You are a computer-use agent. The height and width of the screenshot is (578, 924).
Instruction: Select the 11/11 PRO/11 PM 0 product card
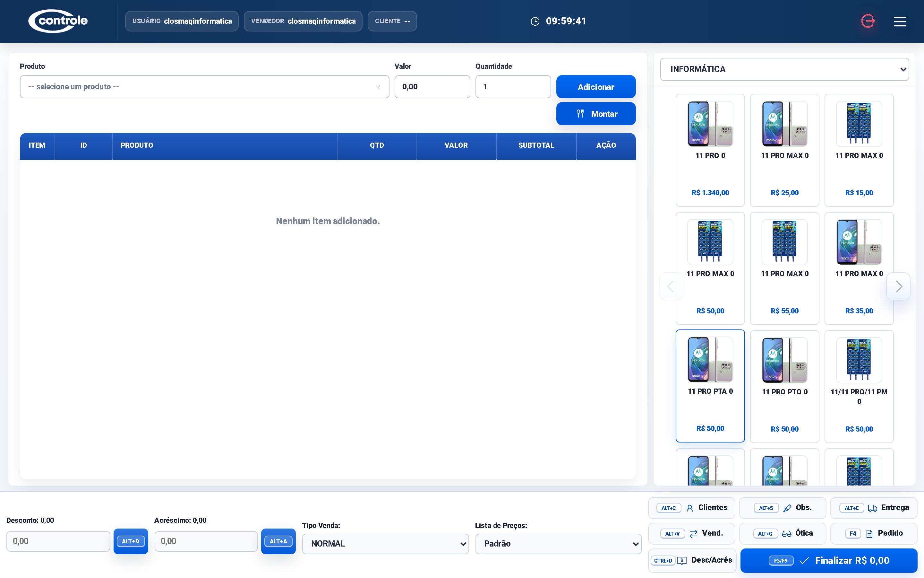pyautogui.click(x=859, y=387)
